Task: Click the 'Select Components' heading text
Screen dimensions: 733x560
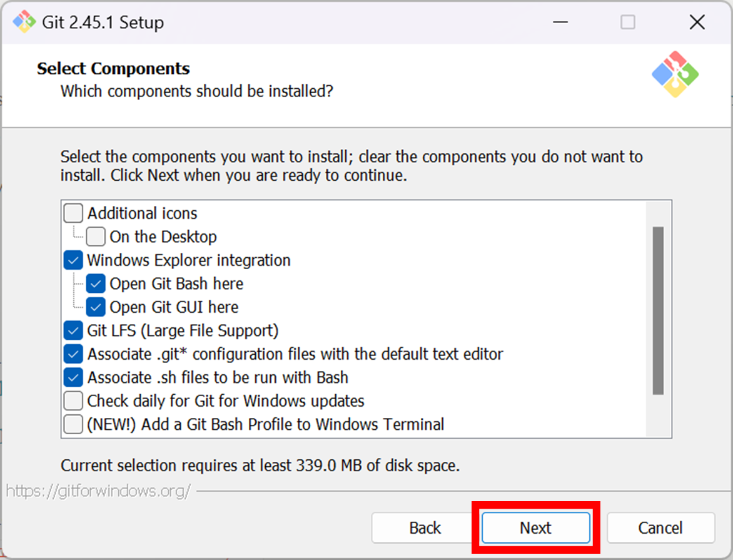Action: (113, 68)
